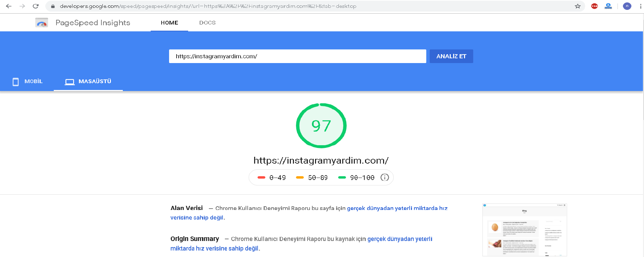
Task: Click the desktop laptop icon
Action: (70, 82)
